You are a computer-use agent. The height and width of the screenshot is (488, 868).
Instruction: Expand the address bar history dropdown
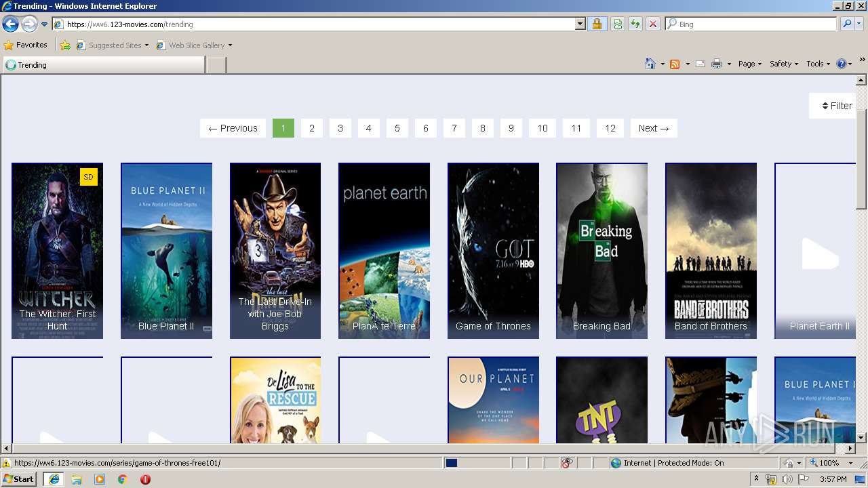(x=580, y=24)
